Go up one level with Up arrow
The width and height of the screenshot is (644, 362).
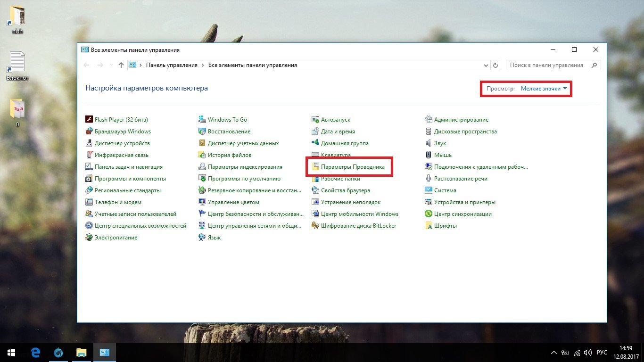pos(121,65)
